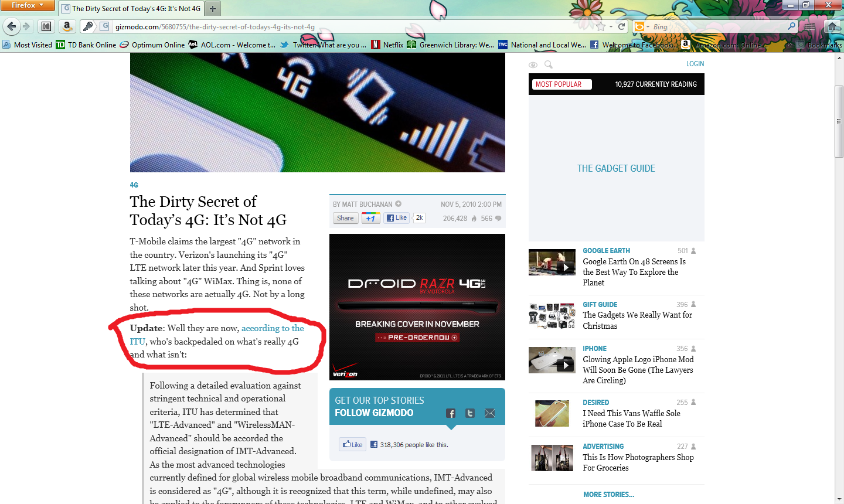Click the Facebook icon in Follow Gizmodo box

click(x=450, y=413)
